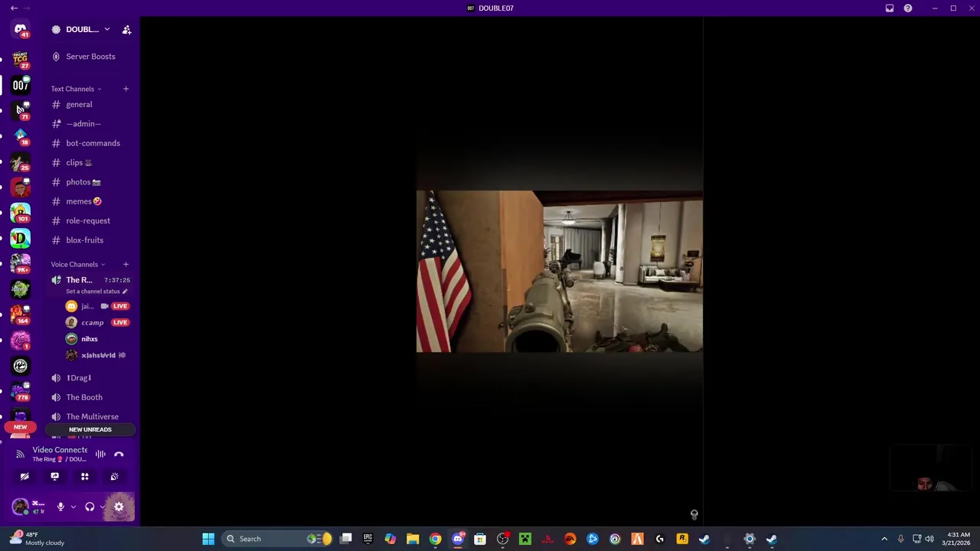Launch Minecraft from the taskbar
Screen dimensions: 980x551
pyautogui.click(x=525, y=539)
